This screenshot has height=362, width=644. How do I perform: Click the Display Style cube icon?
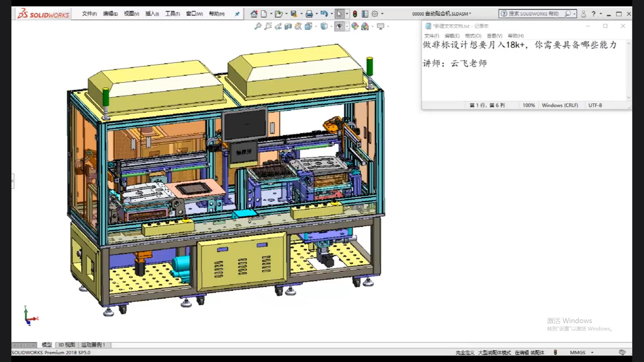pos(324,26)
